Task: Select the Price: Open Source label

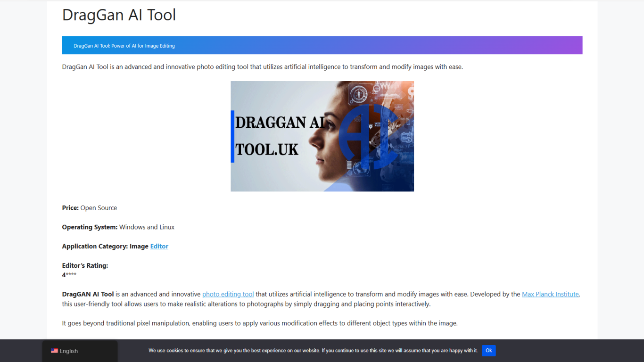Action: pos(89,207)
